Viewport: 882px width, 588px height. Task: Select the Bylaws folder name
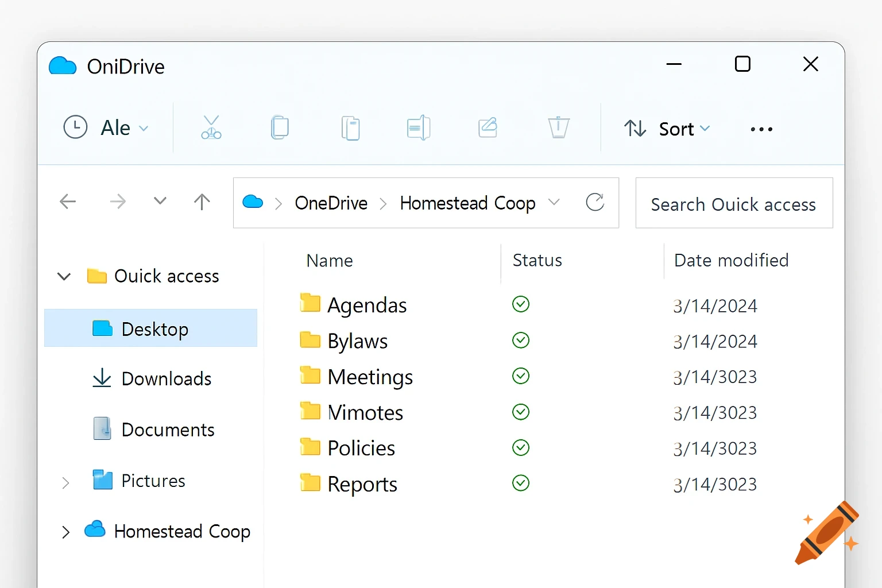[x=358, y=342]
